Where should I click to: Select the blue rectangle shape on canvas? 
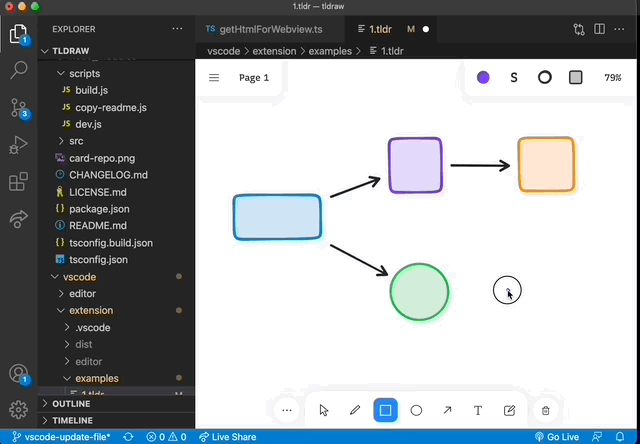(277, 217)
